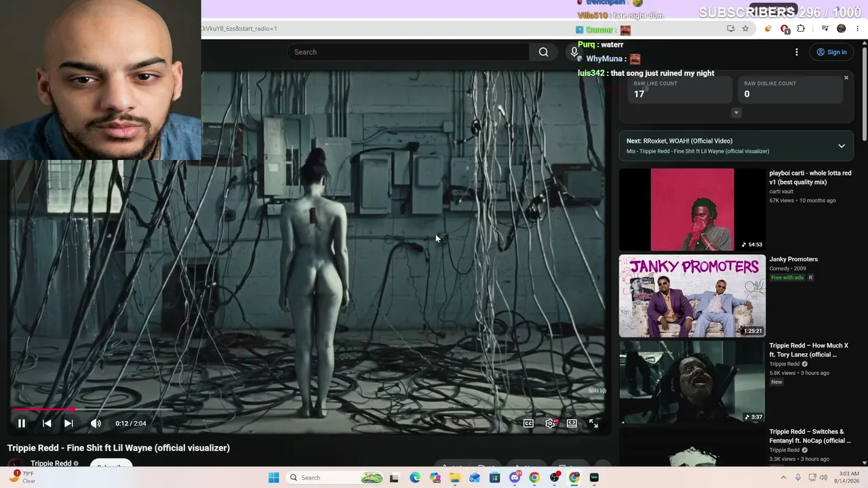
Task: Close the raw like count panel
Action: 846,78
